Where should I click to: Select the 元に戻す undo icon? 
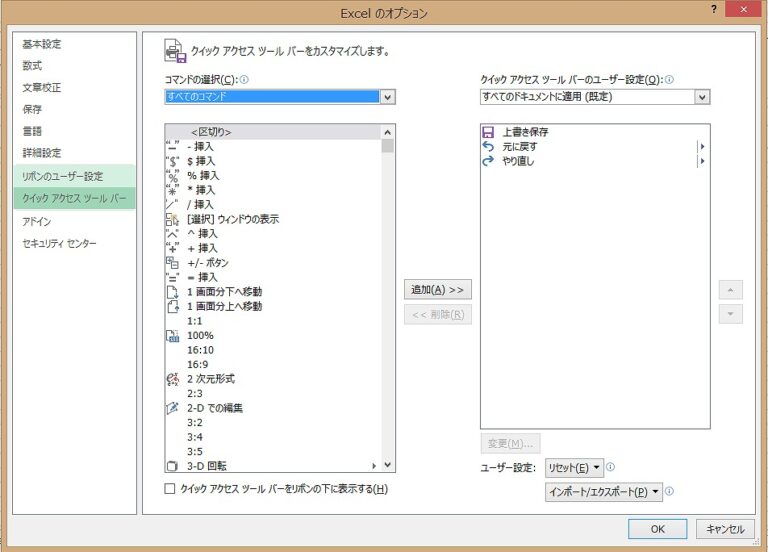[488, 146]
